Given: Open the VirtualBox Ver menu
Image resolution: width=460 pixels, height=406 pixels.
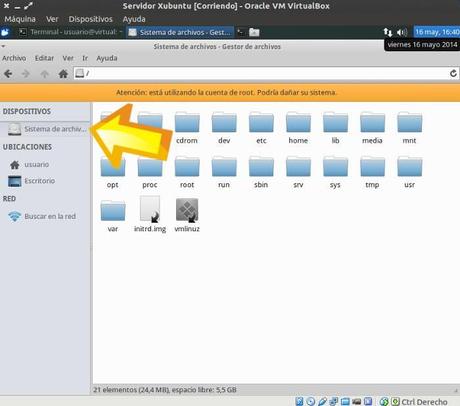Looking at the screenshot, I should point(52,19).
